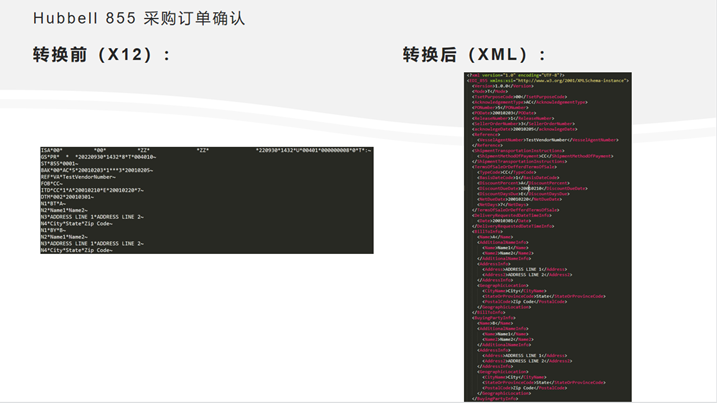Click the <Name>B</Name> line in BuyingPartyInfo

pos(495,323)
